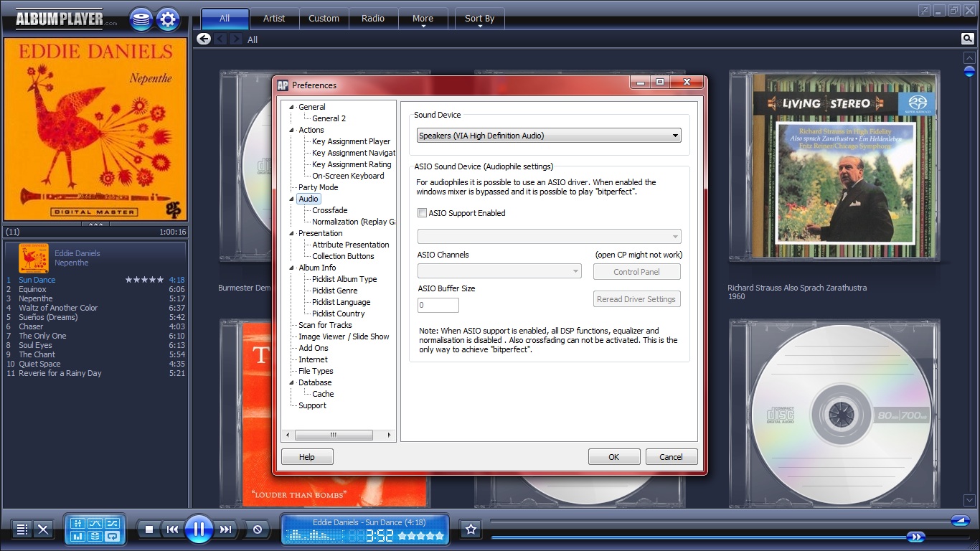Activate sleep mode zZ icon
Image resolution: width=980 pixels, height=551 pixels.
(924, 10)
